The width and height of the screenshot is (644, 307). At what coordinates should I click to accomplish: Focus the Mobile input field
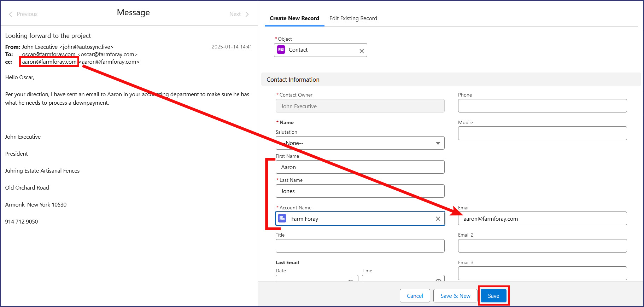click(x=542, y=133)
